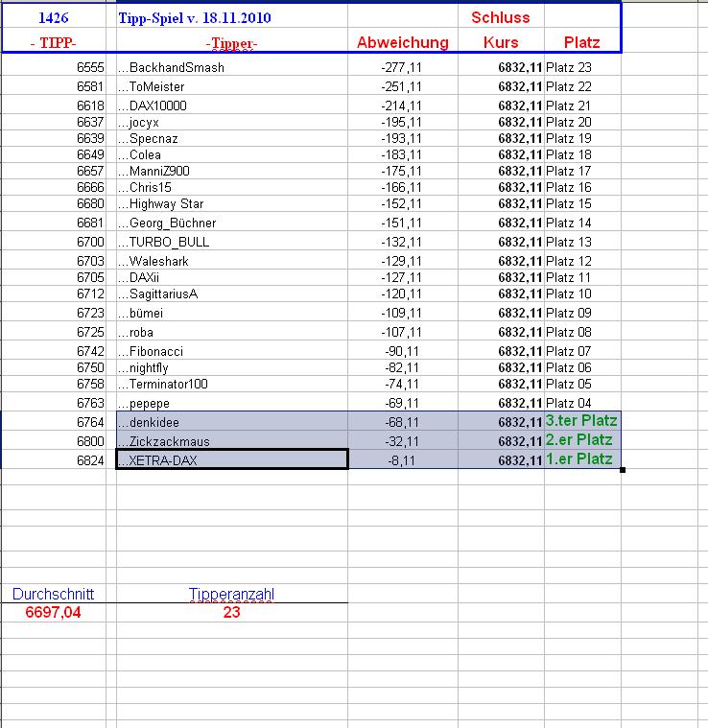Image resolution: width=708 pixels, height=728 pixels.
Task: Select the '-Tipper-' column header
Action: (x=231, y=42)
